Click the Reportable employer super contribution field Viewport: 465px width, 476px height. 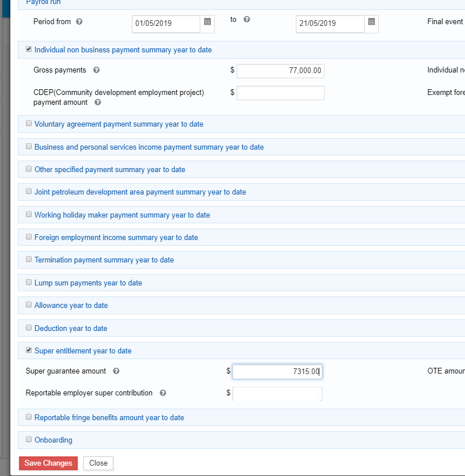coord(277,394)
